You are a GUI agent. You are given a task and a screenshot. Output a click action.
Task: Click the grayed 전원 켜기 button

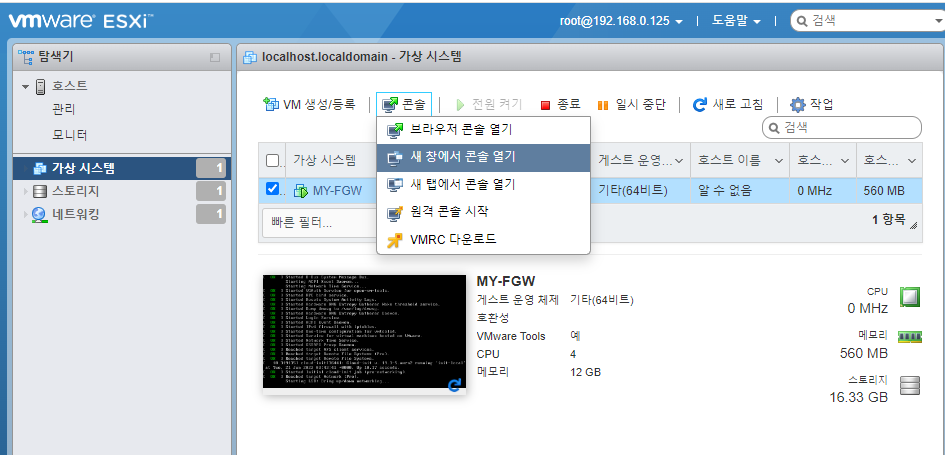click(x=489, y=105)
